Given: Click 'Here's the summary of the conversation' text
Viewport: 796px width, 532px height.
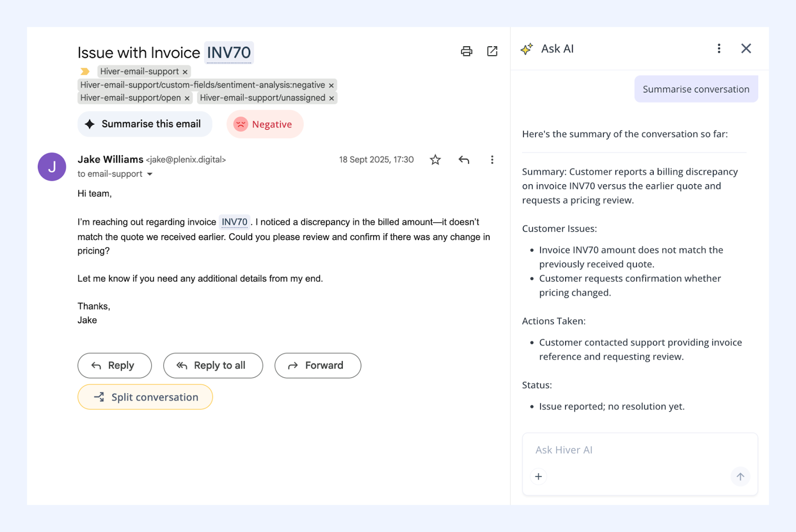Looking at the screenshot, I should tap(625, 134).
